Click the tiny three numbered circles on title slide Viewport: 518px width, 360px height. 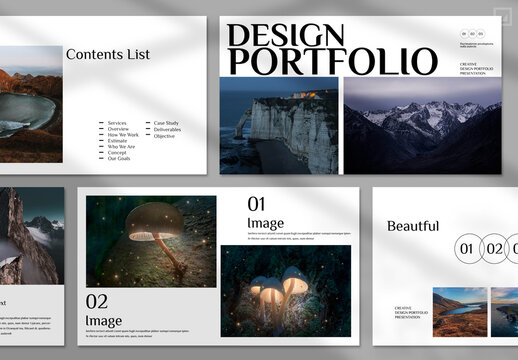(472, 34)
